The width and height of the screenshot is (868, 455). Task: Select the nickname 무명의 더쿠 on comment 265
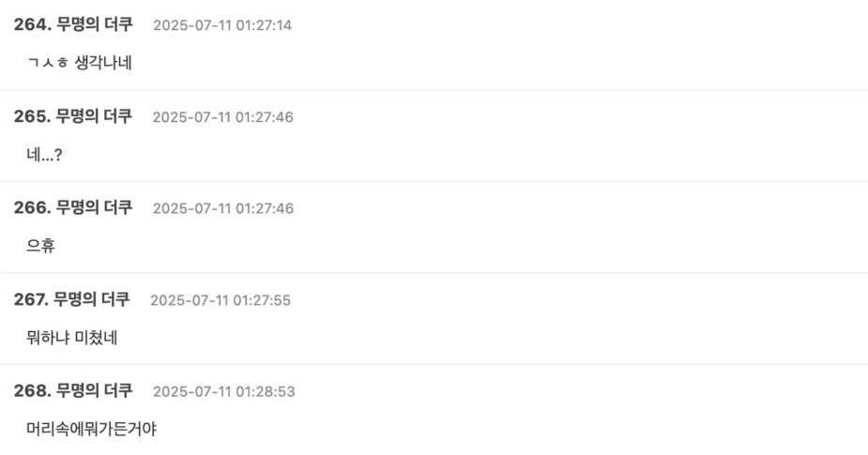[94, 116]
